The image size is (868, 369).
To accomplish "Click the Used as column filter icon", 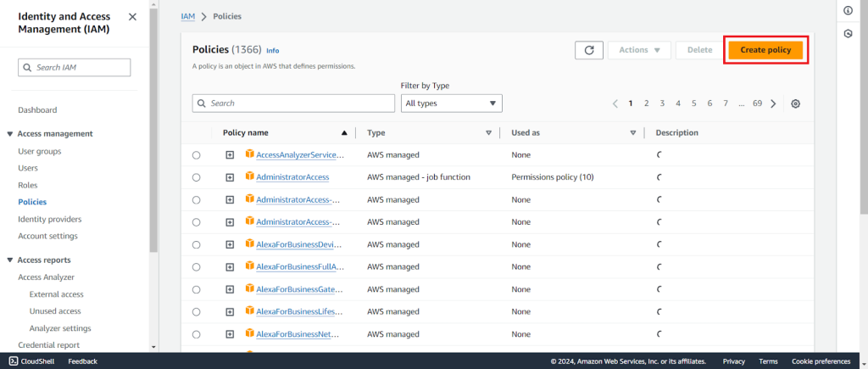I will (x=632, y=133).
